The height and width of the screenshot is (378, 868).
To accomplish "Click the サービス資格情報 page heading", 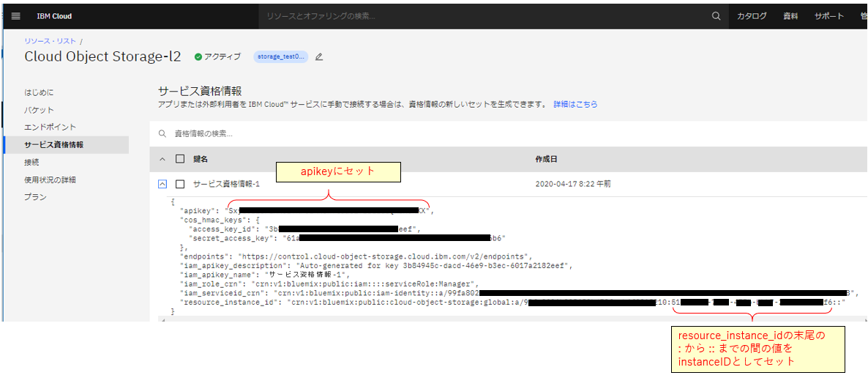I will (200, 92).
